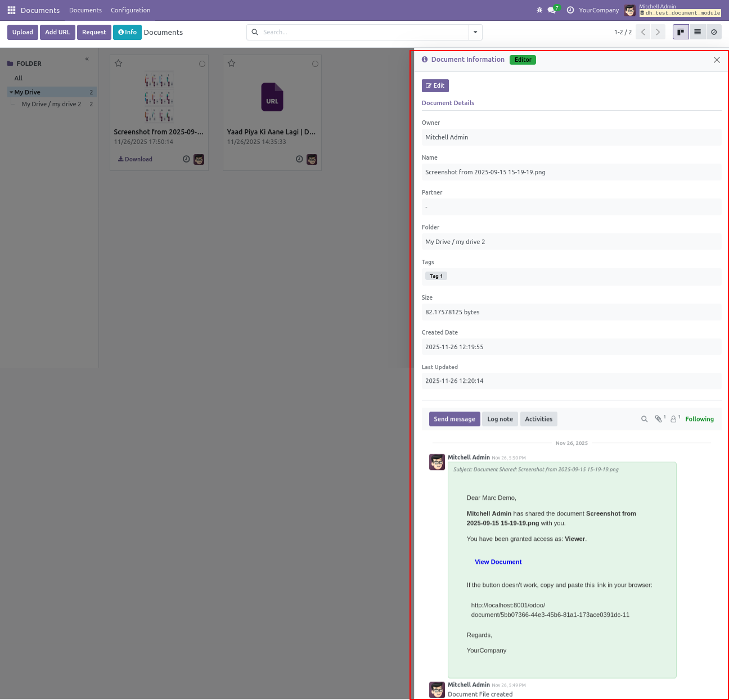Open the conversations messages icon
The image size is (729, 700).
(552, 10)
